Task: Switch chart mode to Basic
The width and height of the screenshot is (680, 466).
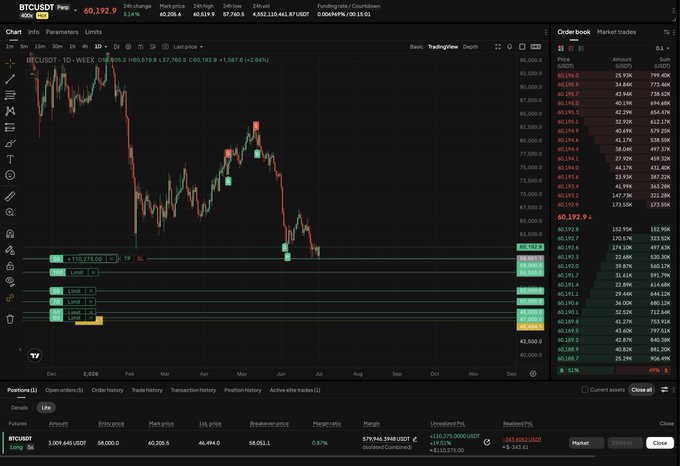Action: point(416,47)
